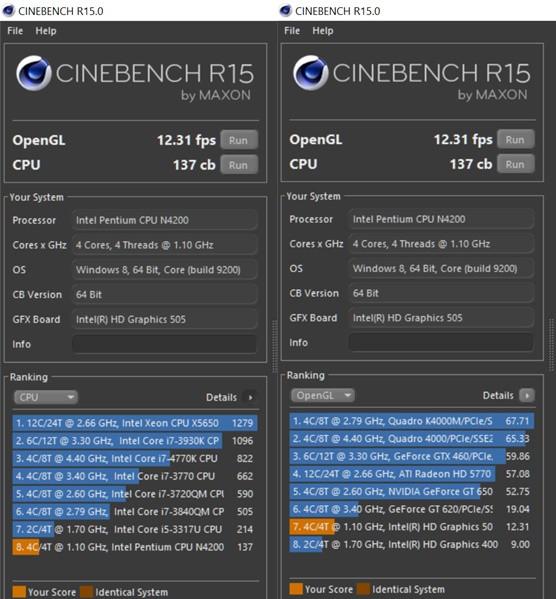
Task: Click Identical System swatch in right legend
Action: (363, 589)
